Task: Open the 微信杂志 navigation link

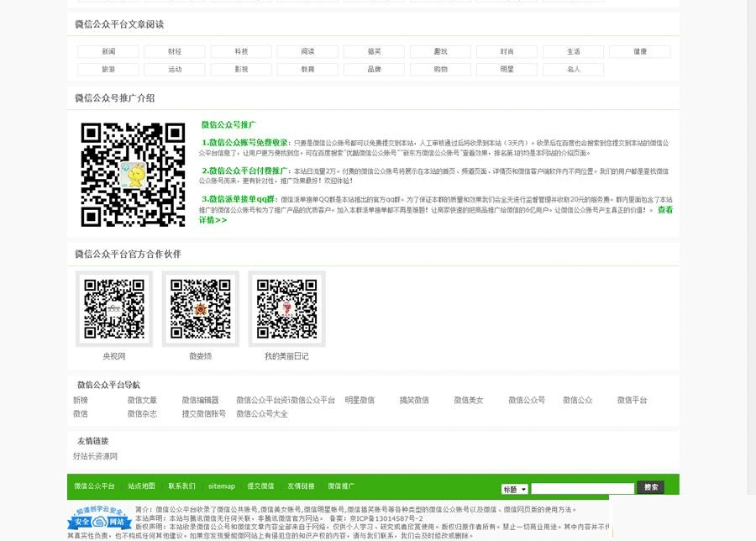Action: (142, 413)
